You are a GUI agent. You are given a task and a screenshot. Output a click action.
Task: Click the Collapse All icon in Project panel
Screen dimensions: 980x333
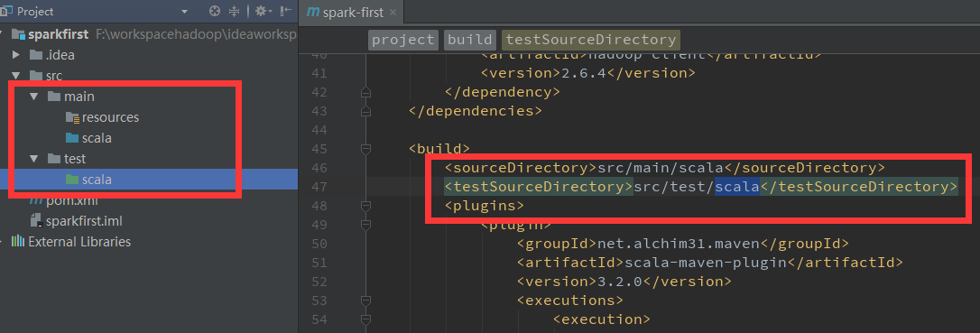pos(235,11)
